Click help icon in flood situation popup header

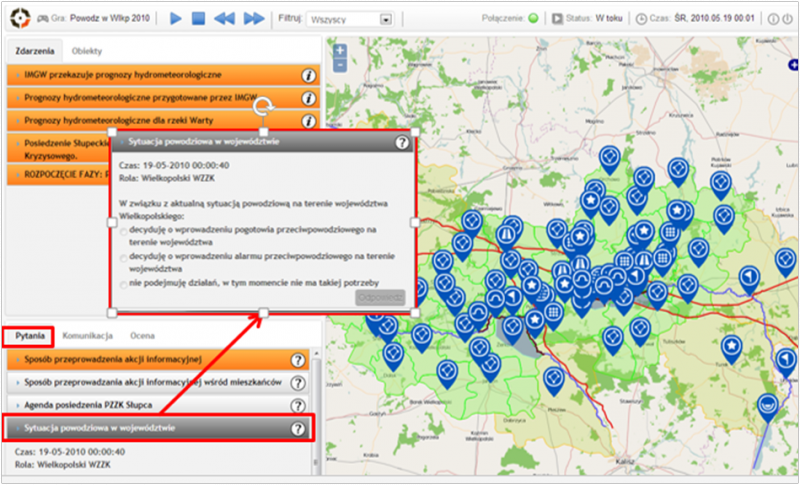tap(402, 143)
